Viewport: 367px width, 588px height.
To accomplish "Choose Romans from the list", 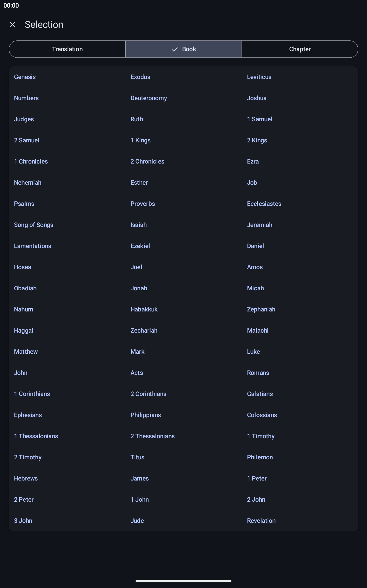I will coord(258,373).
